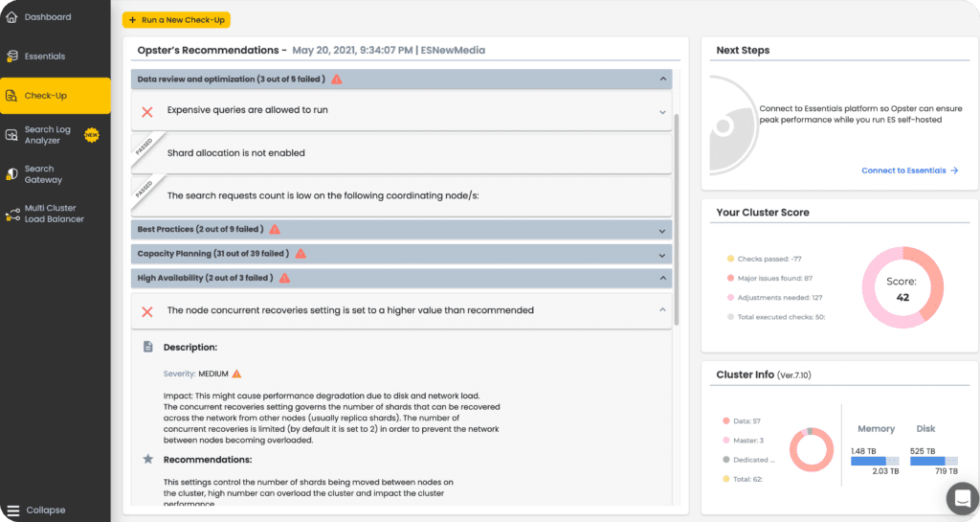
Task: Click the Search Gateway half-circle icon
Action: point(11,174)
